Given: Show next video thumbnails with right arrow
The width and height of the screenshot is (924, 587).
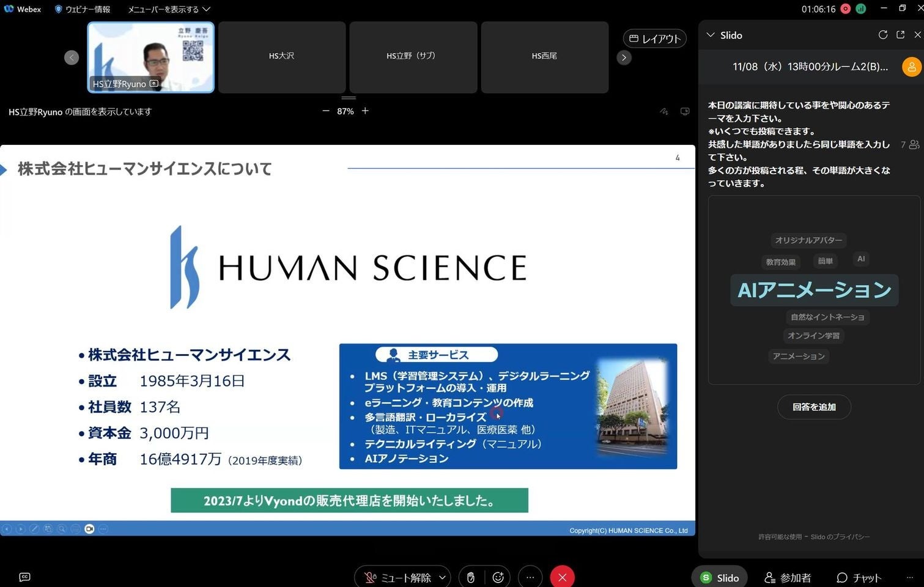Looking at the screenshot, I should 624,57.
